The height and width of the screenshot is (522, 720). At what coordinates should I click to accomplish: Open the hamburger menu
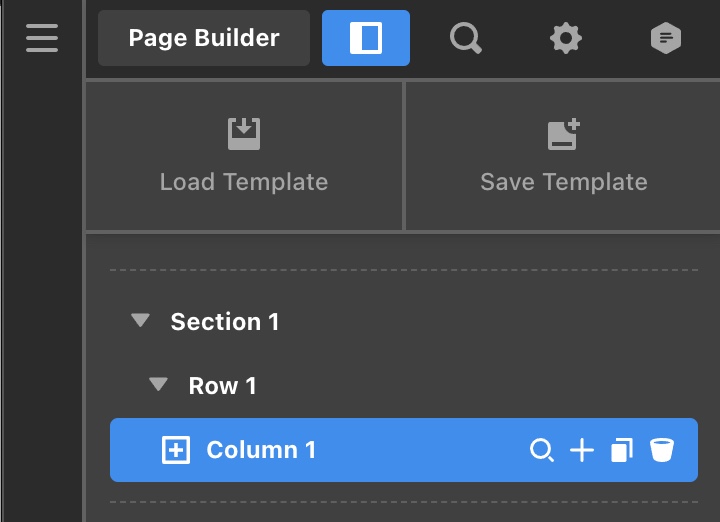[x=42, y=38]
